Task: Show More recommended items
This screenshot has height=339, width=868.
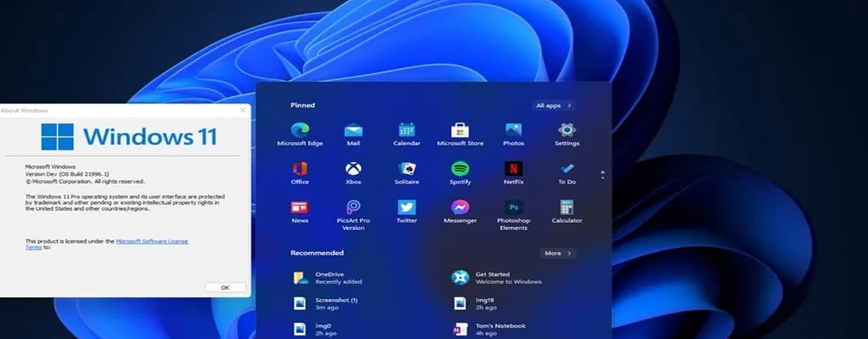Action: pyautogui.click(x=558, y=253)
